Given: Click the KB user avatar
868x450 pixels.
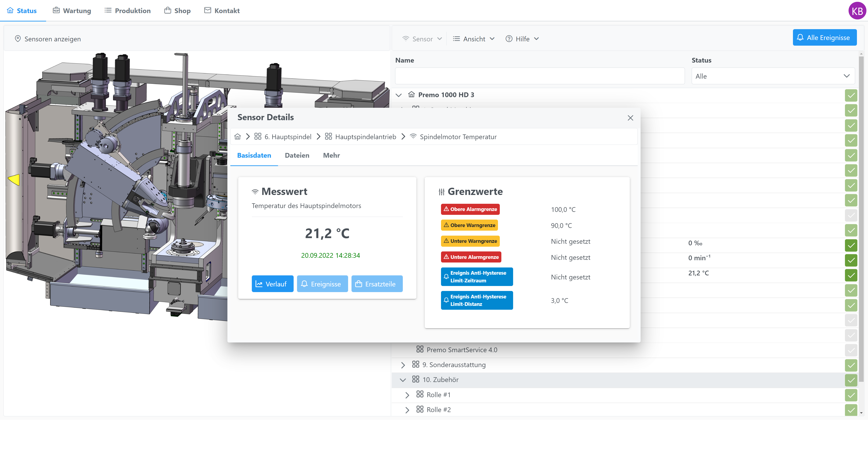Looking at the screenshot, I should coord(856,11).
